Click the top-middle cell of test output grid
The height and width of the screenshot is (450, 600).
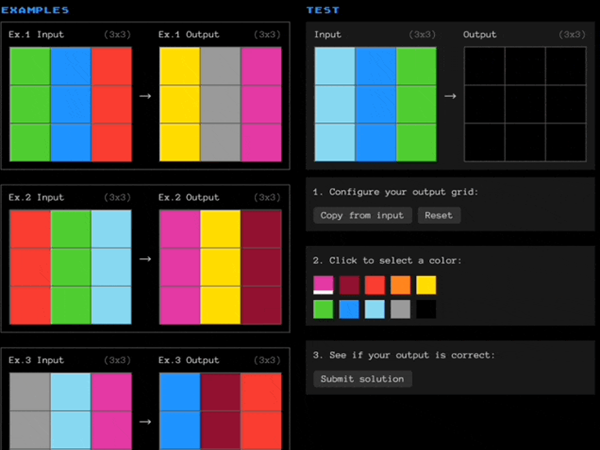tap(525, 65)
